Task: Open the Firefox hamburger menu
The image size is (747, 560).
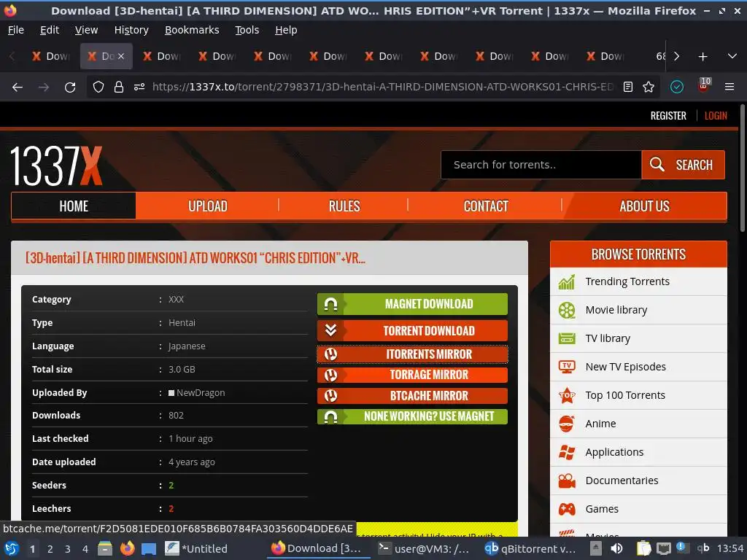Action: pos(729,87)
